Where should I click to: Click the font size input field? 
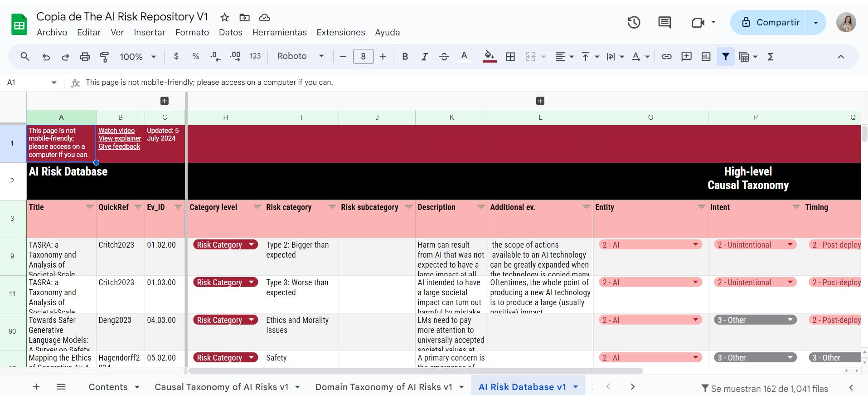[x=363, y=57]
